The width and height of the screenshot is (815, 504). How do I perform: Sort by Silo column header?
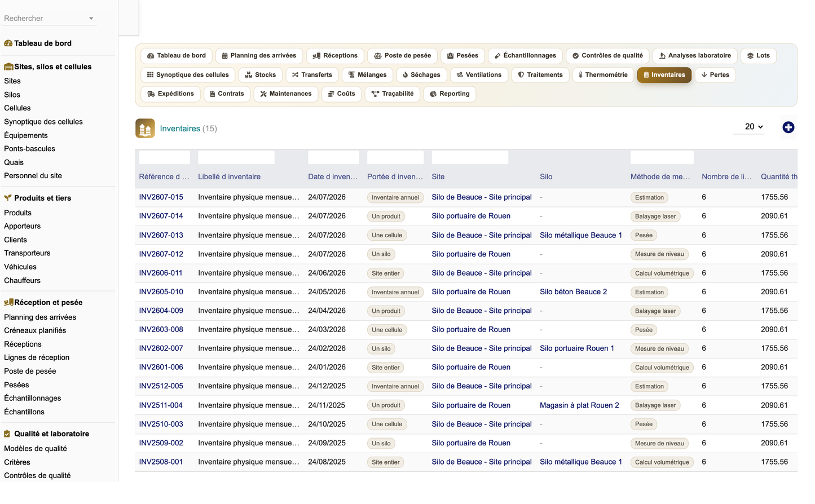point(546,177)
